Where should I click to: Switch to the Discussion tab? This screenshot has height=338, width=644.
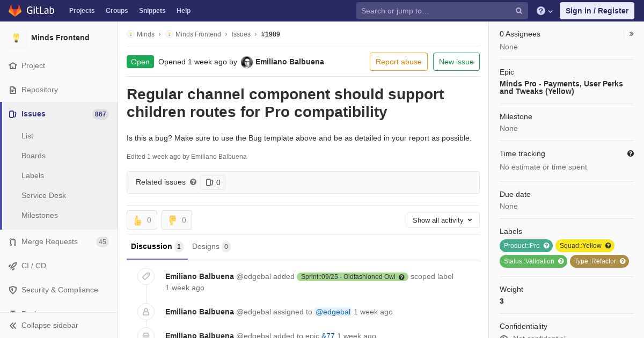[157, 247]
